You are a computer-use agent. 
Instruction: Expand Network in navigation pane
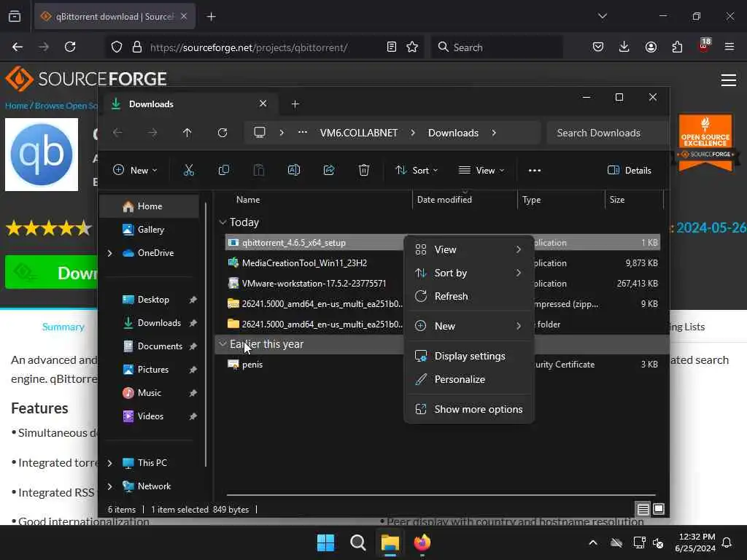click(110, 486)
